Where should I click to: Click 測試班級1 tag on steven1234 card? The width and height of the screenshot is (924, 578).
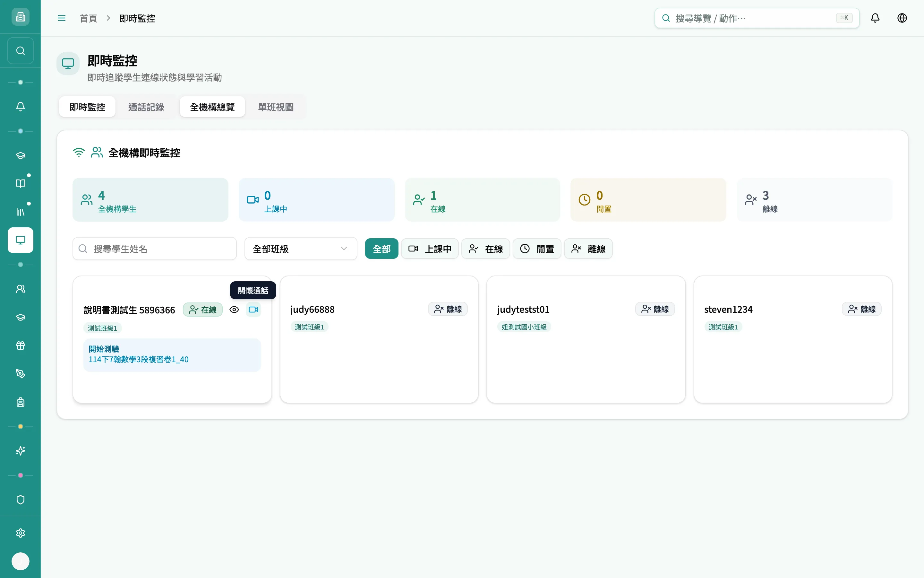pyautogui.click(x=723, y=327)
